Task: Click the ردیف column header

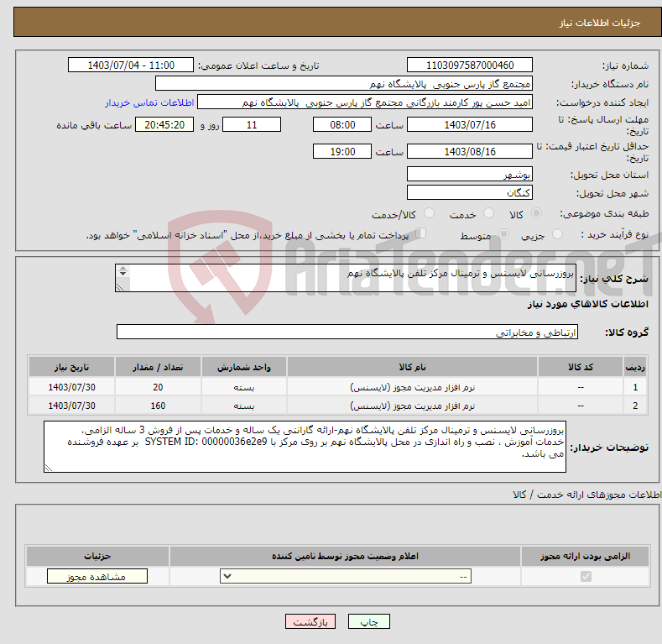Action: click(x=635, y=367)
